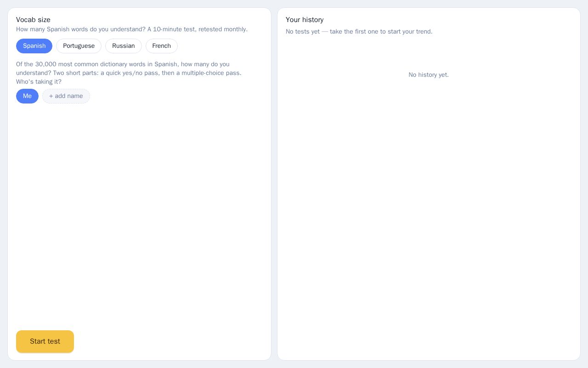Click the 'quick yes/no pass' phrase
The width and height of the screenshot is (588, 368).
133,73
